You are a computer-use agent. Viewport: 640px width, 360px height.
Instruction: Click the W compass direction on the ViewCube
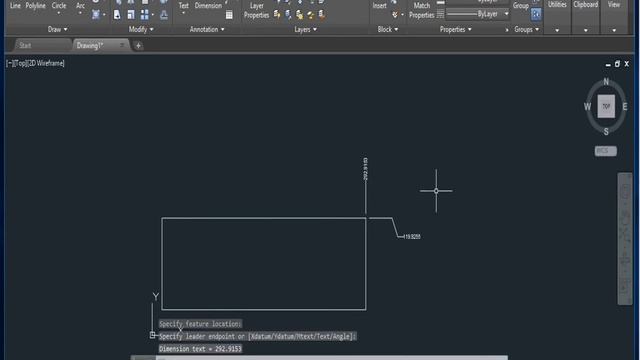587,107
